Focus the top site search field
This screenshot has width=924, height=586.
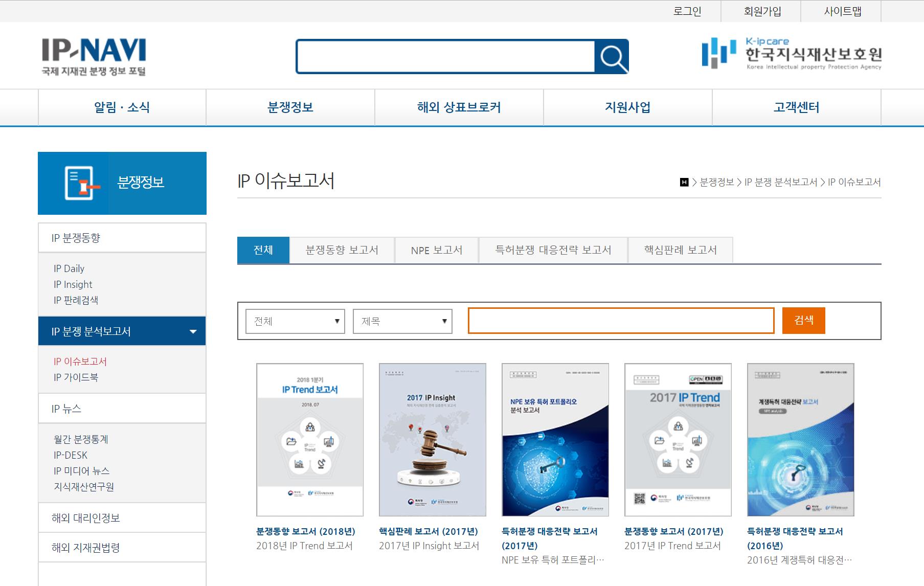(445, 56)
